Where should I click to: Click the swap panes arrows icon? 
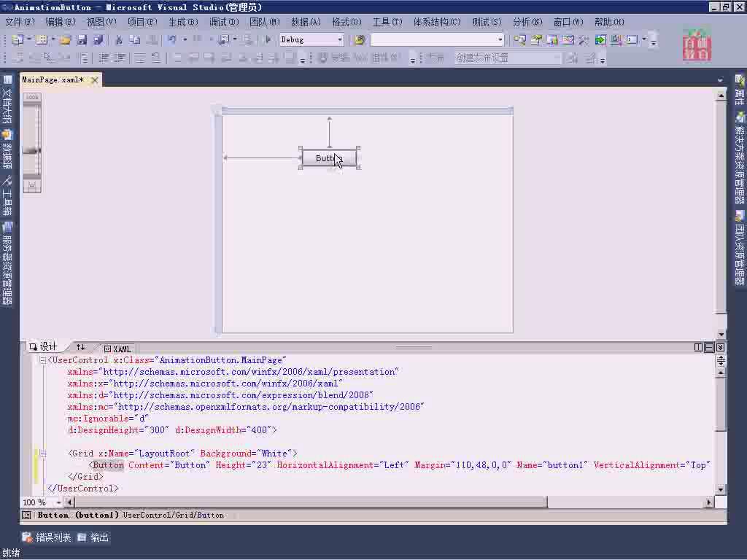click(x=80, y=348)
